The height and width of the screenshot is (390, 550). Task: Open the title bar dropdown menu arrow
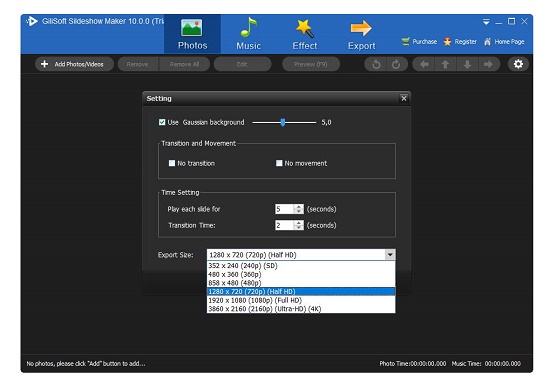click(486, 22)
